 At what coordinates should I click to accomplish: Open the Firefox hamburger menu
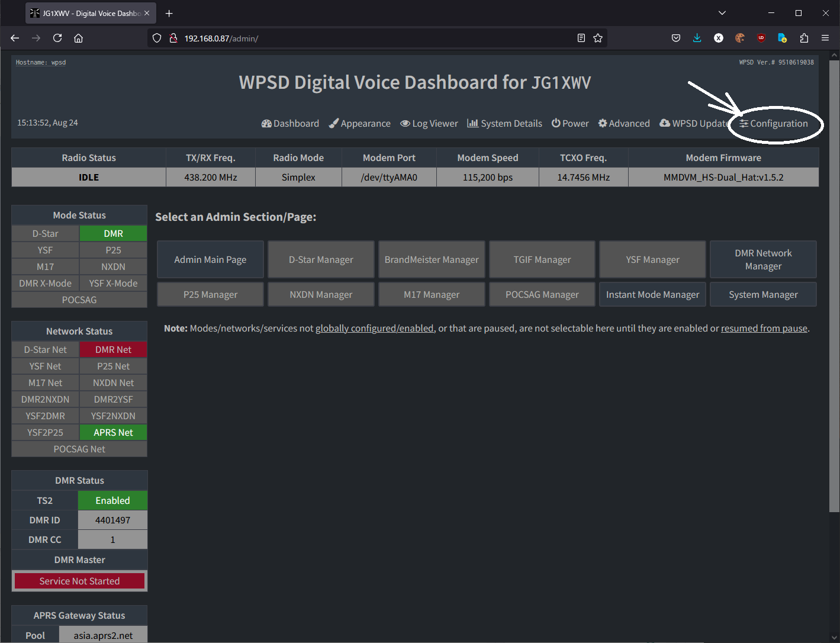point(825,38)
